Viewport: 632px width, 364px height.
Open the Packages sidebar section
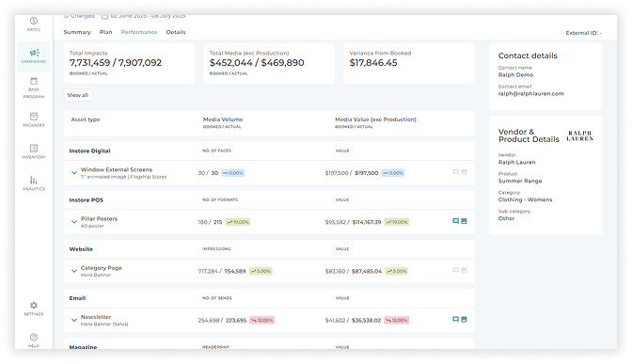[x=34, y=119]
